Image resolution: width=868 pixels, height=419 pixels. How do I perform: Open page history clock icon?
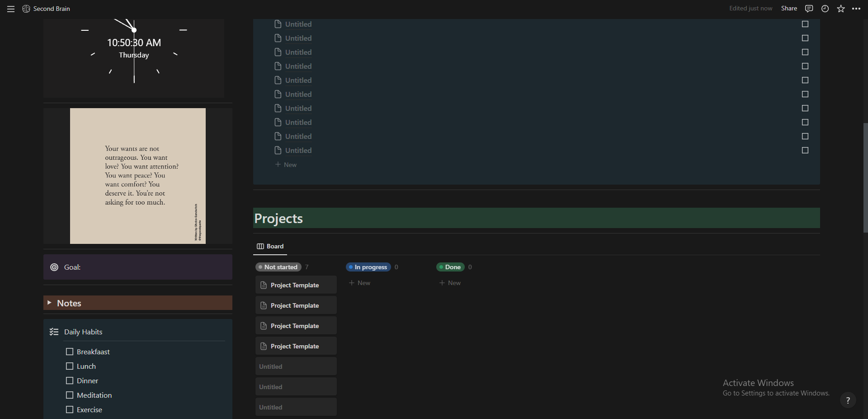coord(825,9)
